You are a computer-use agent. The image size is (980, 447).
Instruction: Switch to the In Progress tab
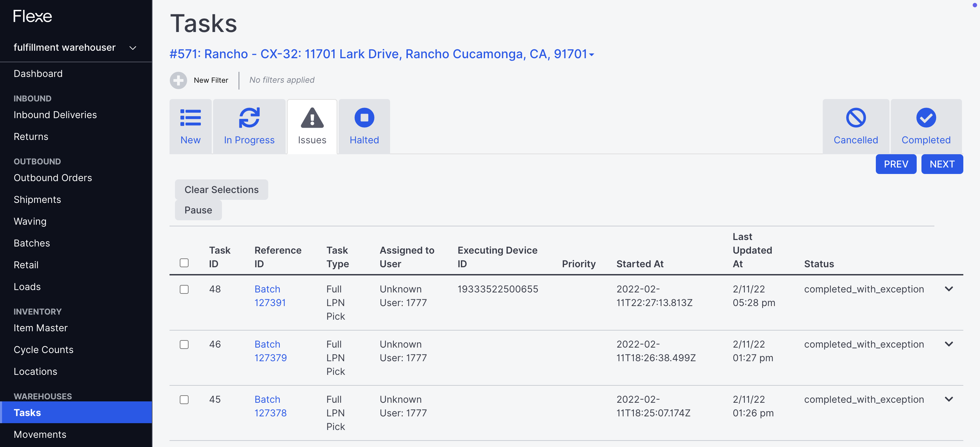coord(249,126)
